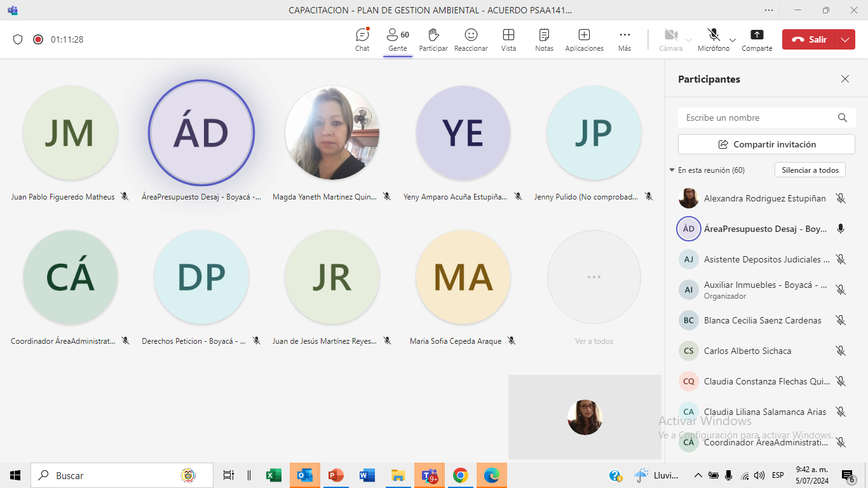
Task: Click Magda Yaneth Martinez video photo tile
Action: [x=332, y=133]
